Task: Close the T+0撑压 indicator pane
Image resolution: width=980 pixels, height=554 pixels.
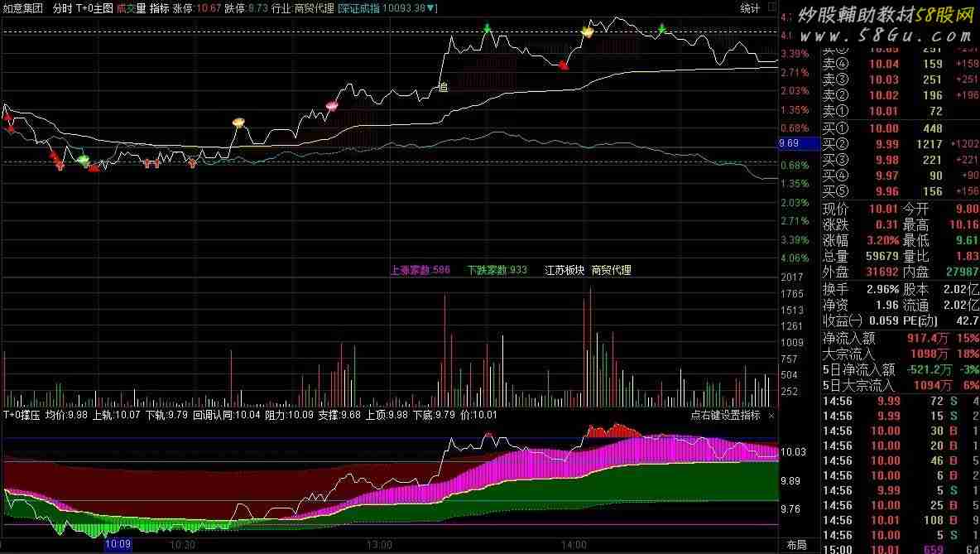Action: [x=771, y=415]
